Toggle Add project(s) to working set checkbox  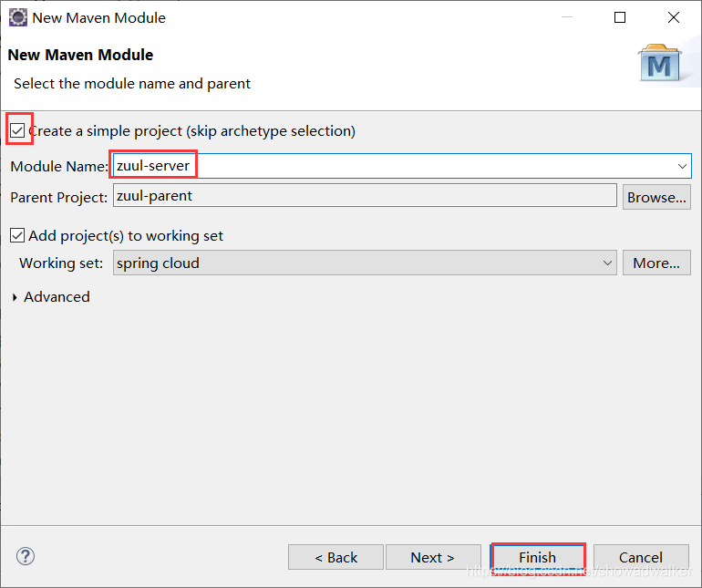coord(17,235)
